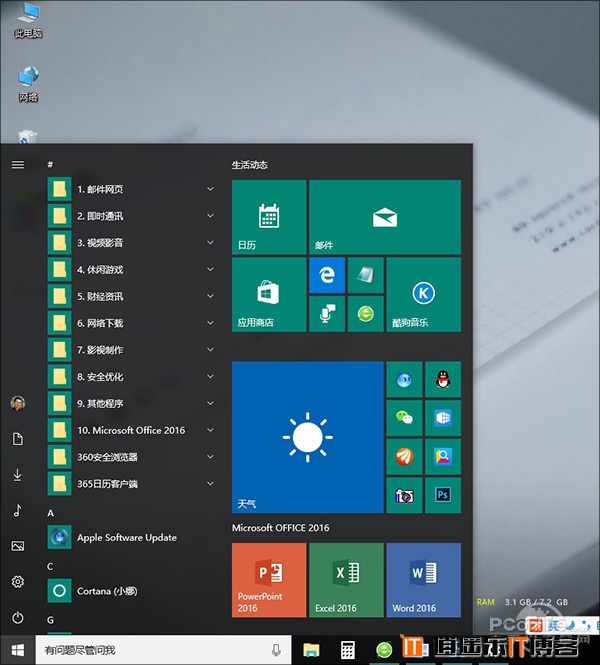Click the letter A section header
Viewport: 600px width, 665px height.
click(x=50, y=513)
